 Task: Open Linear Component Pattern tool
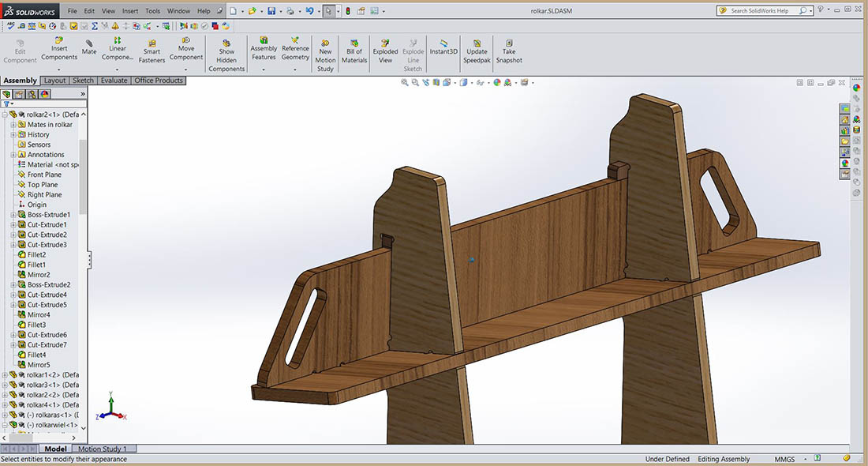click(x=118, y=49)
